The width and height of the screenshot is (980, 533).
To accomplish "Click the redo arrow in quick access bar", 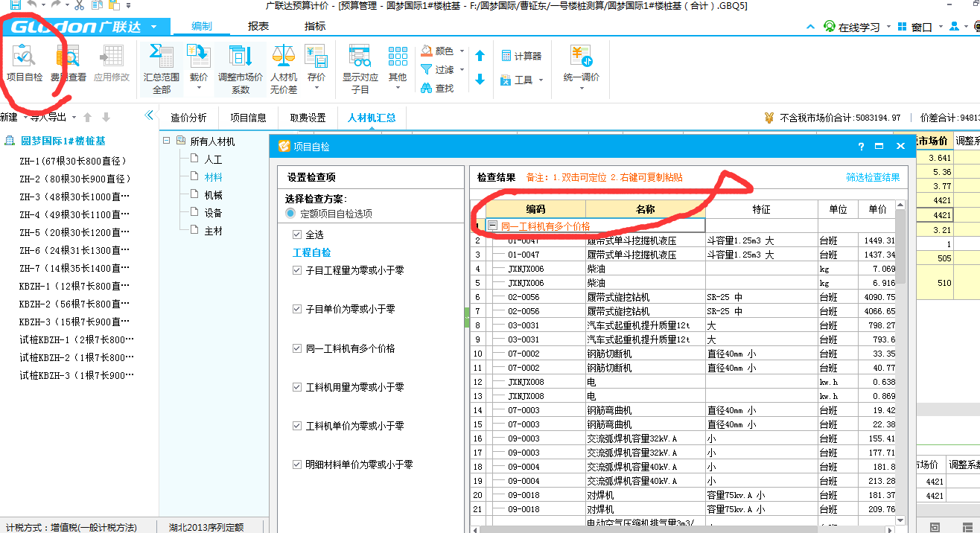I will (56, 5).
